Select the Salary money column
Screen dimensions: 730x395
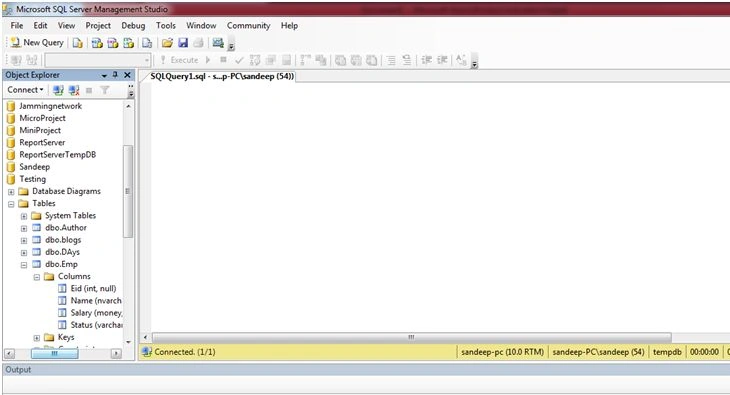click(96, 313)
